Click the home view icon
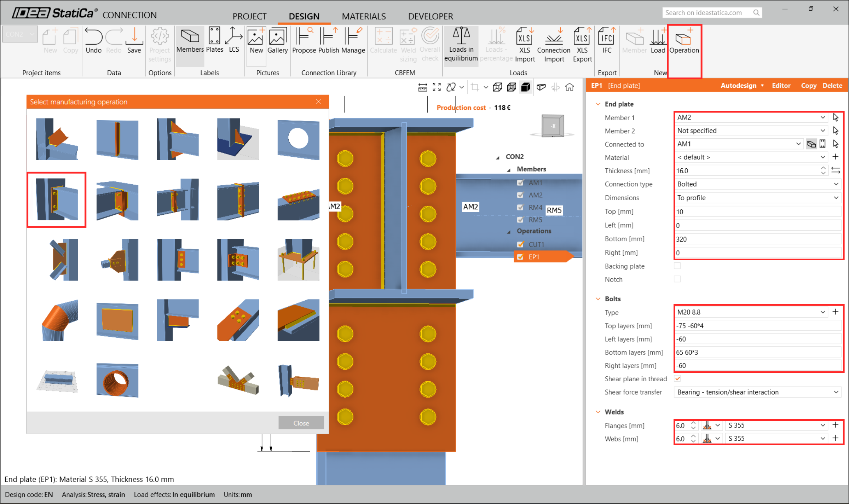The width and height of the screenshot is (849, 504). [569, 87]
